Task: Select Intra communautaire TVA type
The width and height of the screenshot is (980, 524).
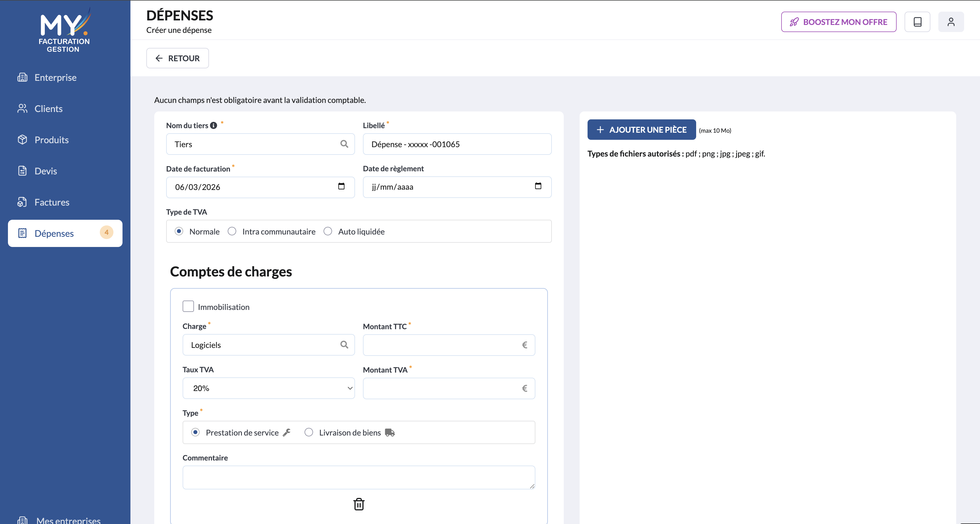Action: tap(232, 231)
